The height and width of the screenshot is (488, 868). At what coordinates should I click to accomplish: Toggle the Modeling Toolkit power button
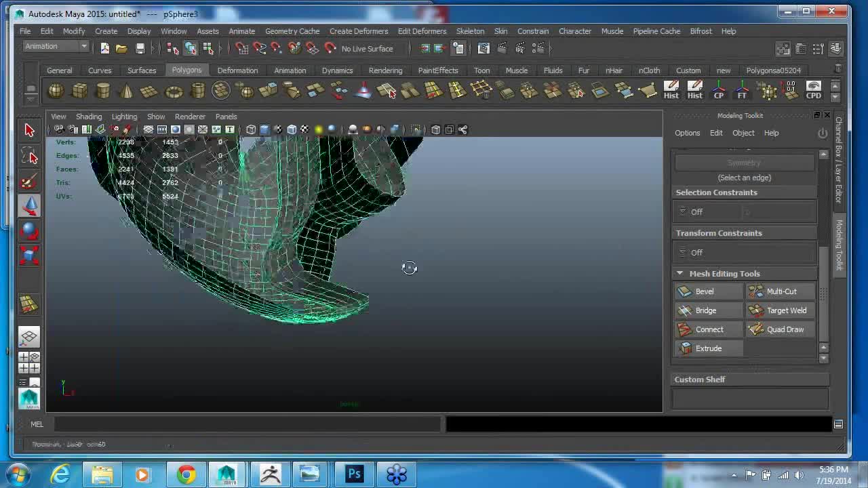point(822,133)
